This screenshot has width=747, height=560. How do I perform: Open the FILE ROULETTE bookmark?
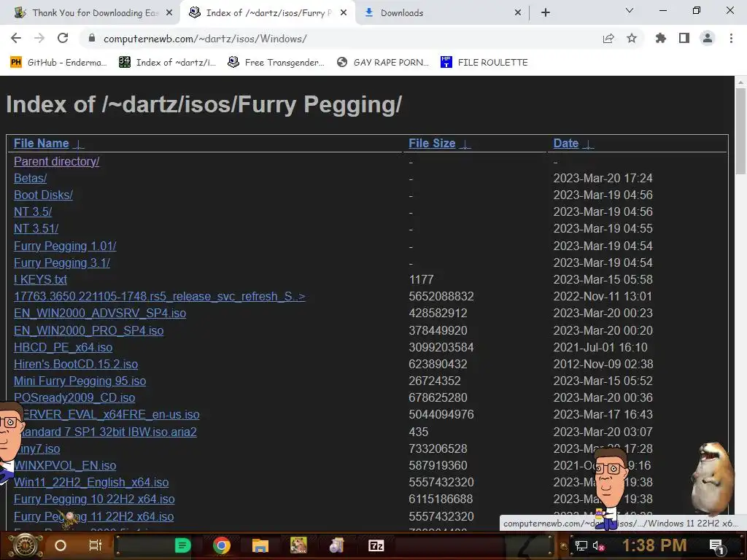pos(484,63)
